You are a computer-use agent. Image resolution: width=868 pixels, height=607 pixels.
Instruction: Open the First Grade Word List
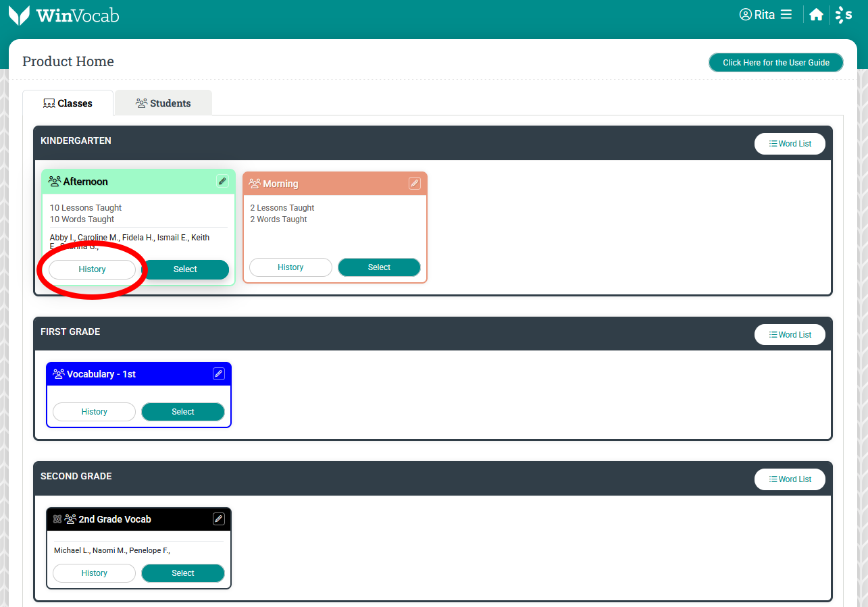790,335
